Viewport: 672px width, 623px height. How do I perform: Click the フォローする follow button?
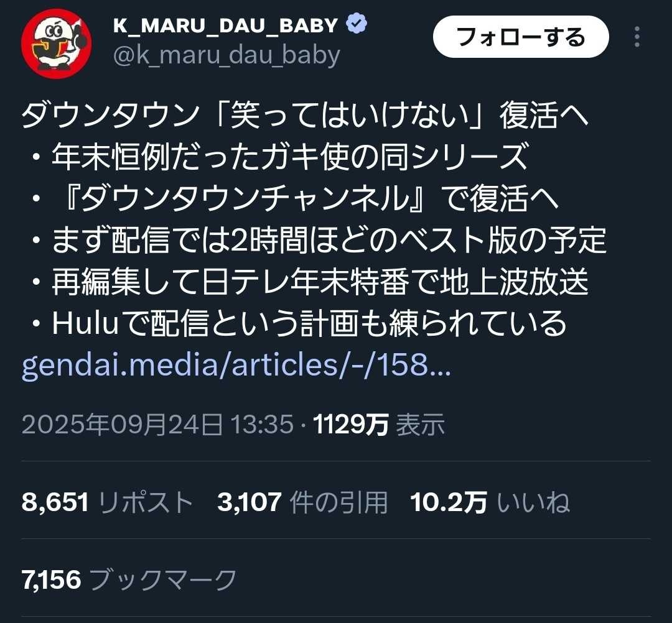point(521,37)
